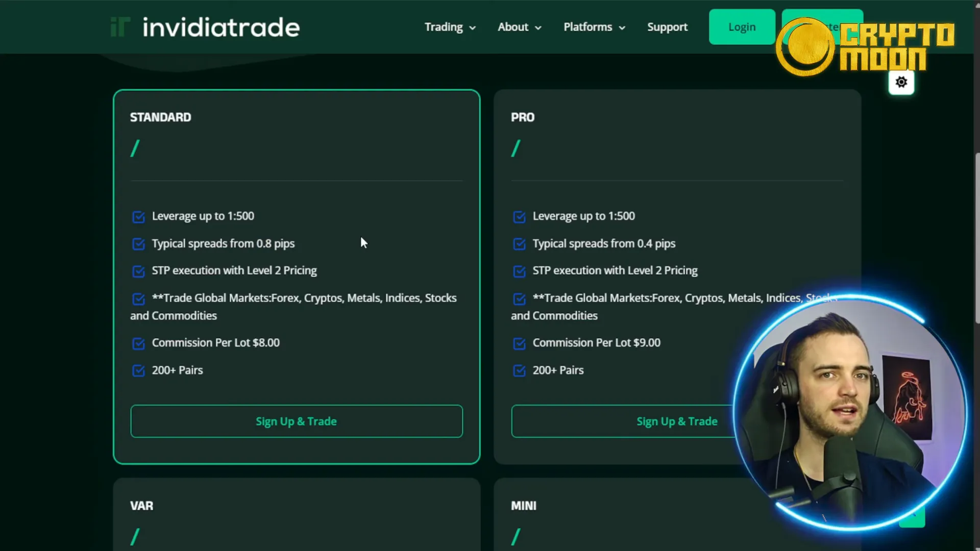Click Pro's 200+ Pairs check icon
The height and width of the screenshot is (551, 980).
[x=519, y=370]
